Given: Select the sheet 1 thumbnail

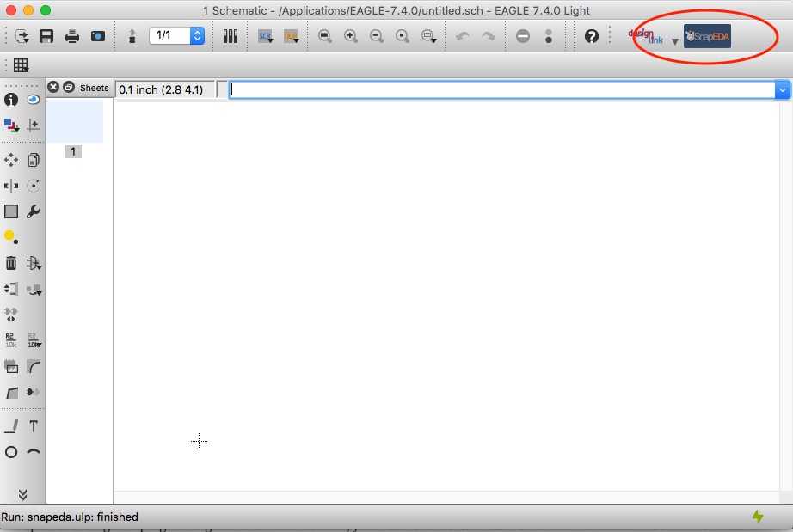Looking at the screenshot, I should tap(75, 120).
